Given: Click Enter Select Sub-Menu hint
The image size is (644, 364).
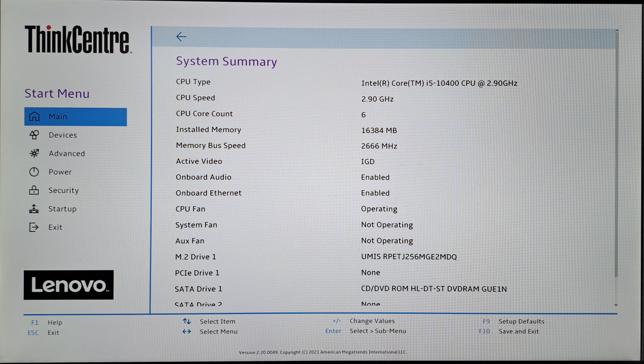Looking at the screenshot, I should tap(366, 331).
